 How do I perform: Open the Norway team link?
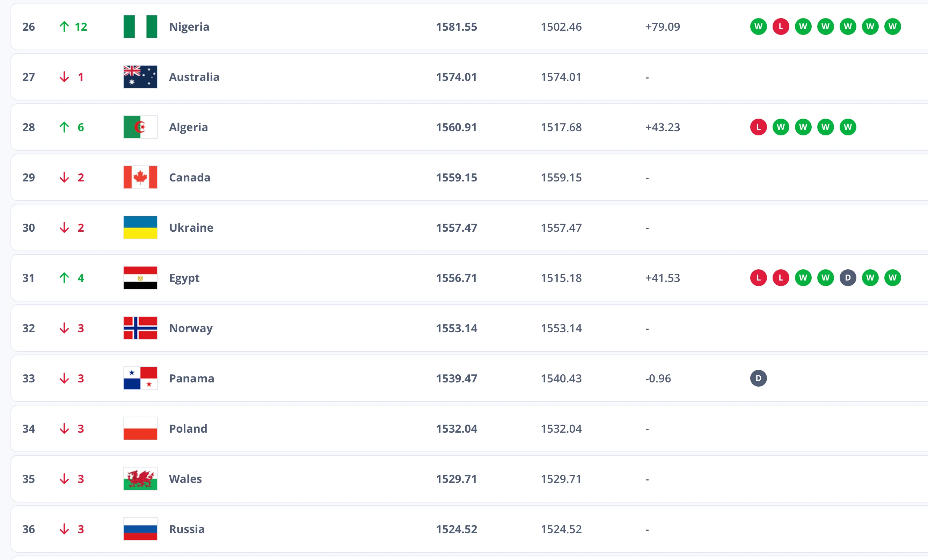click(191, 328)
